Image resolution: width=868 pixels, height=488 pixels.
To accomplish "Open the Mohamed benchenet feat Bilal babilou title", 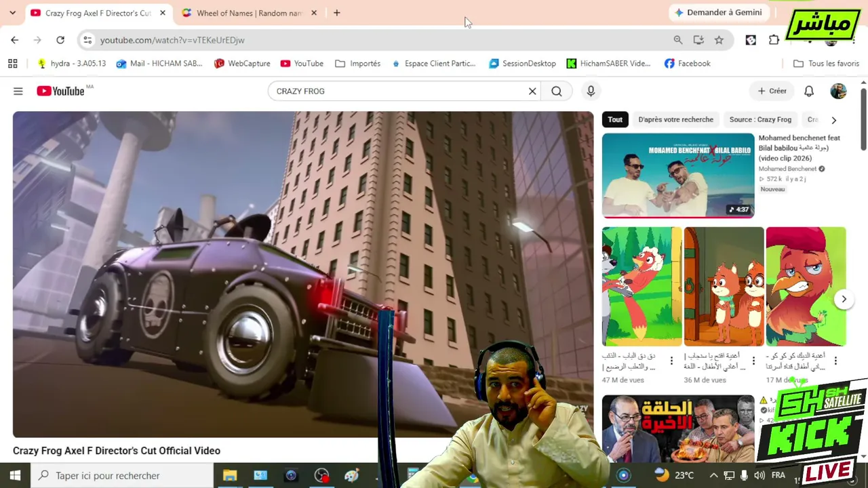I will [800, 148].
